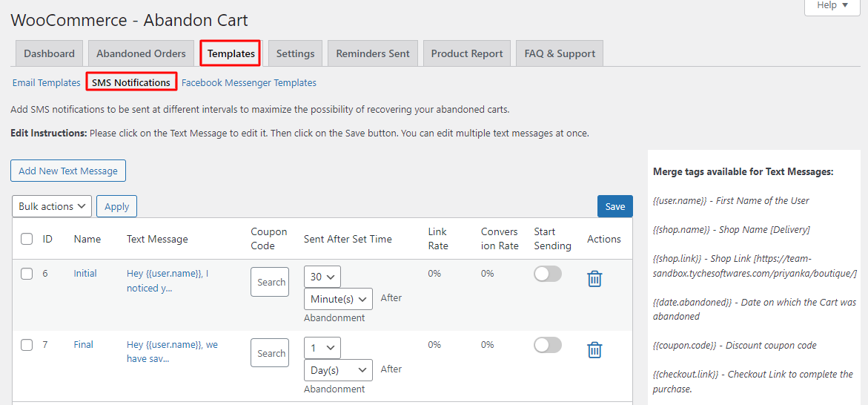
Task: Click the WooCommerce - Abandon Cart heading
Action: pyautogui.click(x=129, y=20)
